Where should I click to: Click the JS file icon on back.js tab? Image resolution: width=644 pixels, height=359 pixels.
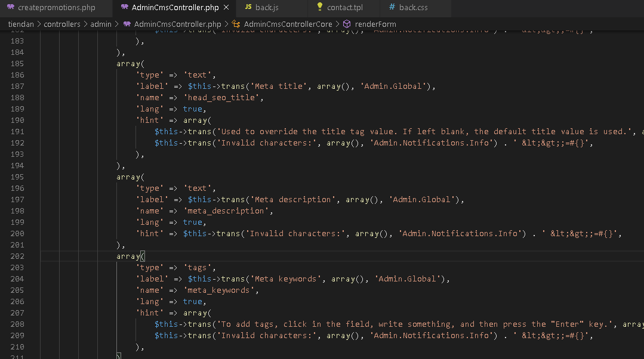point(248,8)
